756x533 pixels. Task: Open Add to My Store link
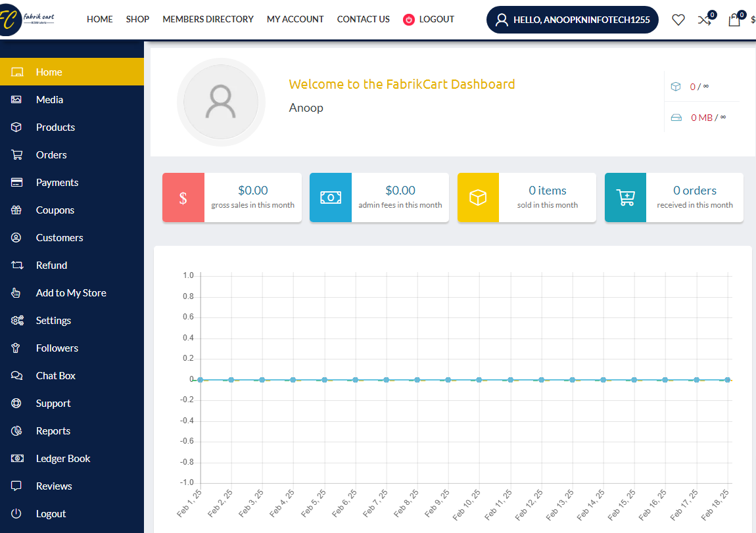(x=71, y=293)
